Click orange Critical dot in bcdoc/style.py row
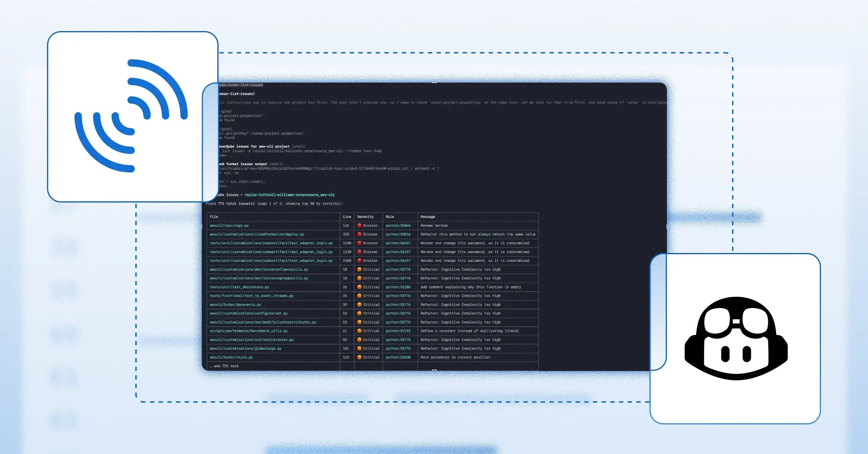 click(359, 357)
